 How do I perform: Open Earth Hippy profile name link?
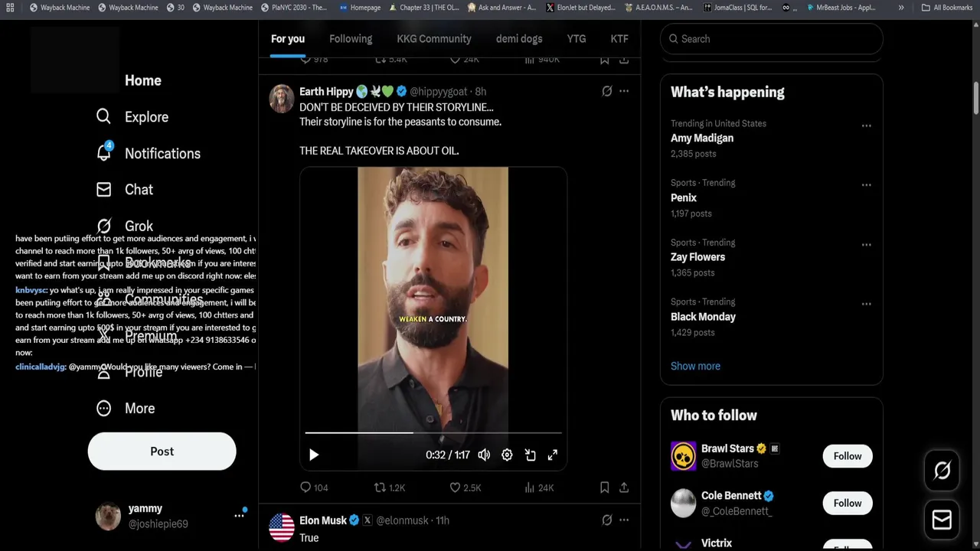click(326, 91)
